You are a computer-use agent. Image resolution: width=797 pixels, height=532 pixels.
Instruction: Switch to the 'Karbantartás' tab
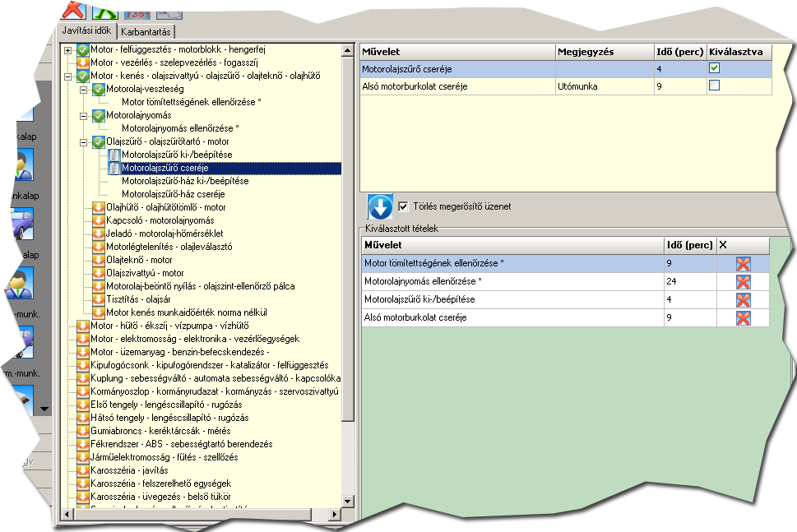coord(145,32)
